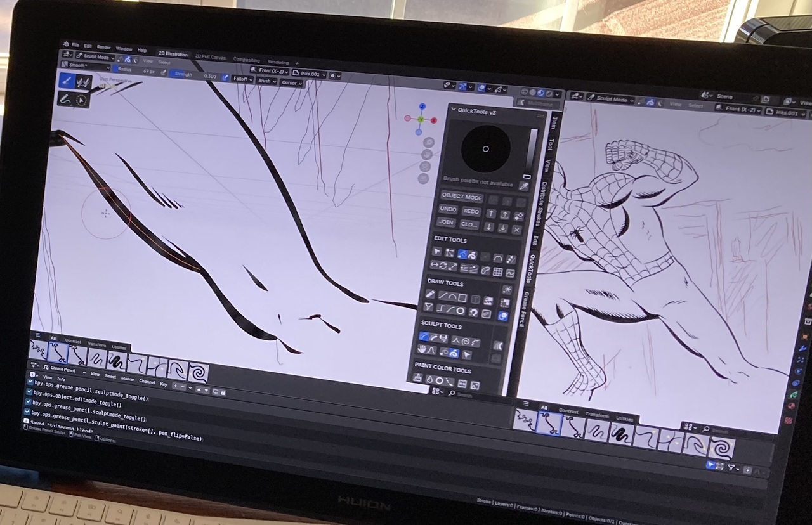Screen dimensions: 812x525
Task: Open the Sculpt Mode dropdown in right viewport
Action: (x=610, y=100)
